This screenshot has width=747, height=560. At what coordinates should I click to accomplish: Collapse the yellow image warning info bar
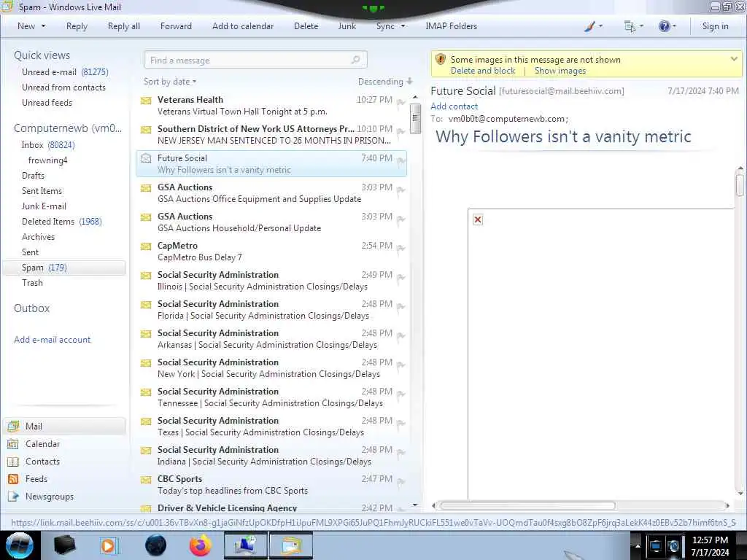coord(734,59)
